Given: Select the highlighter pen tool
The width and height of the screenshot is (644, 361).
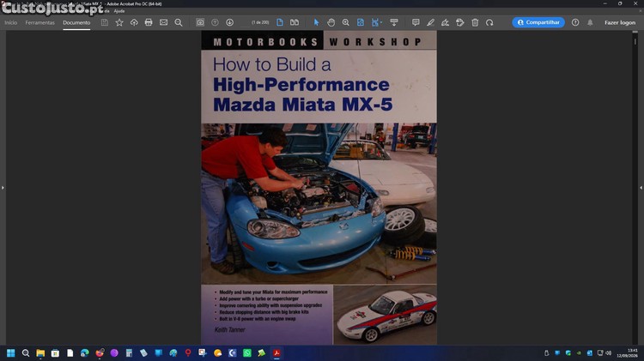Looking at the screenshot, I should point(430,22).
